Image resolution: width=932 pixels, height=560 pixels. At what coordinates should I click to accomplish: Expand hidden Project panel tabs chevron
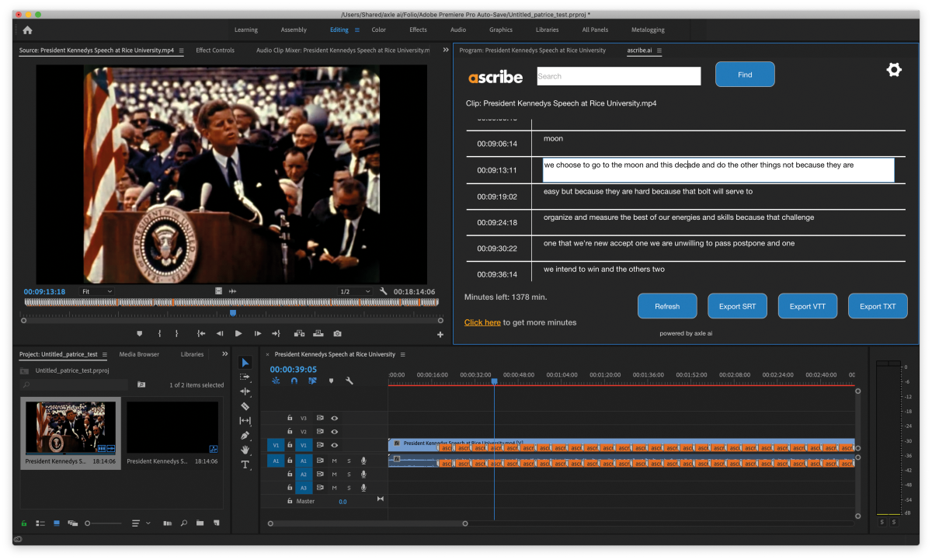point(225,354)
